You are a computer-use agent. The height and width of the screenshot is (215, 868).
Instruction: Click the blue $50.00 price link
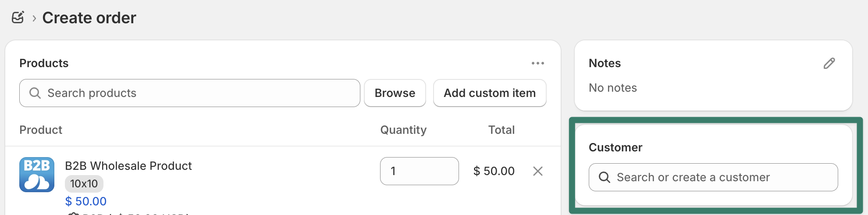point(86,201)
